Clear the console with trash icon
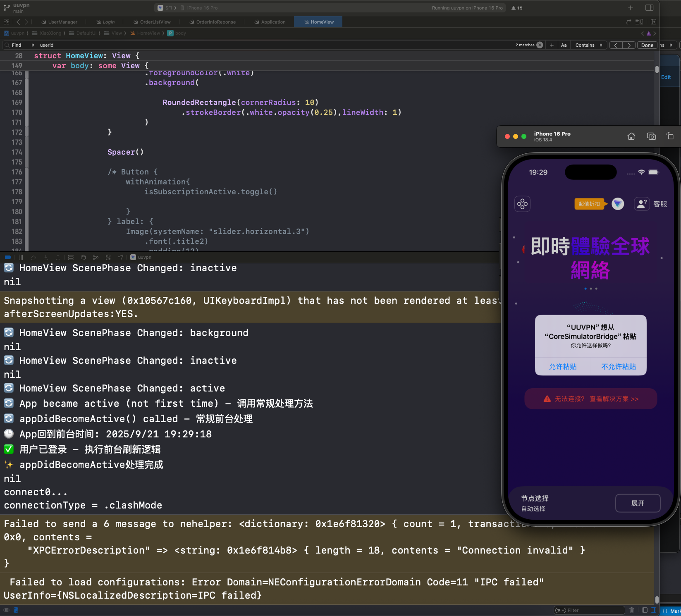This screenshot has height=616, width=681. (631, 610)
